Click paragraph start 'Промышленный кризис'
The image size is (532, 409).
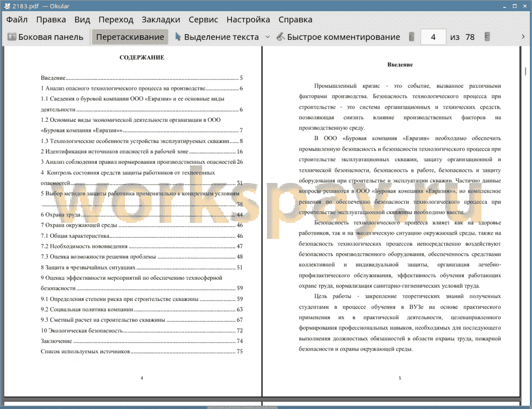pyautogui.click(x=347, y=86)
